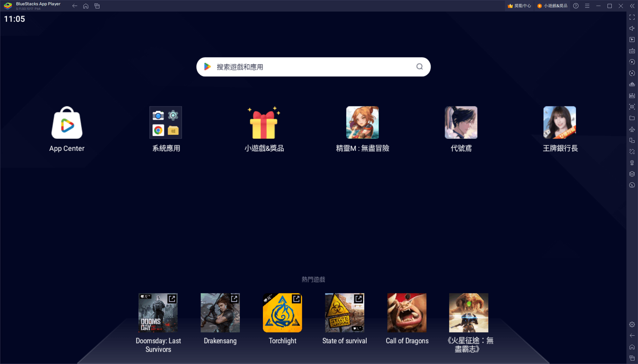Click the sidebar home icon at bottom
Viewport: 638px width, 364px height.
[x=632, y=347]
